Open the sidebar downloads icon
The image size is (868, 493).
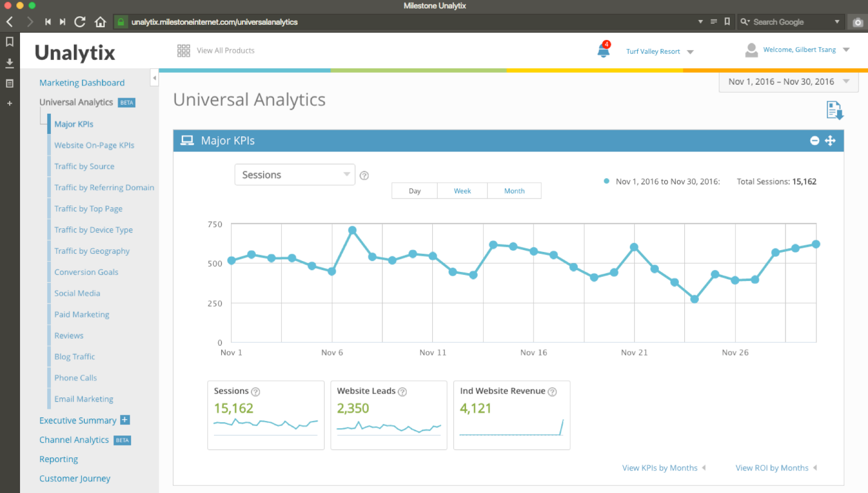tap(10, 63)
